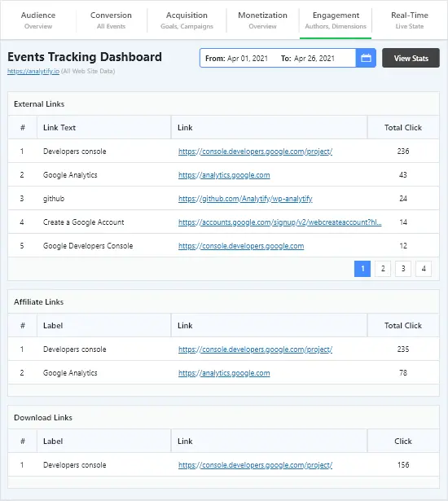Click the 'External Links' section title
Viewport: 448px width, 501px height.
[x=39, y=104]
